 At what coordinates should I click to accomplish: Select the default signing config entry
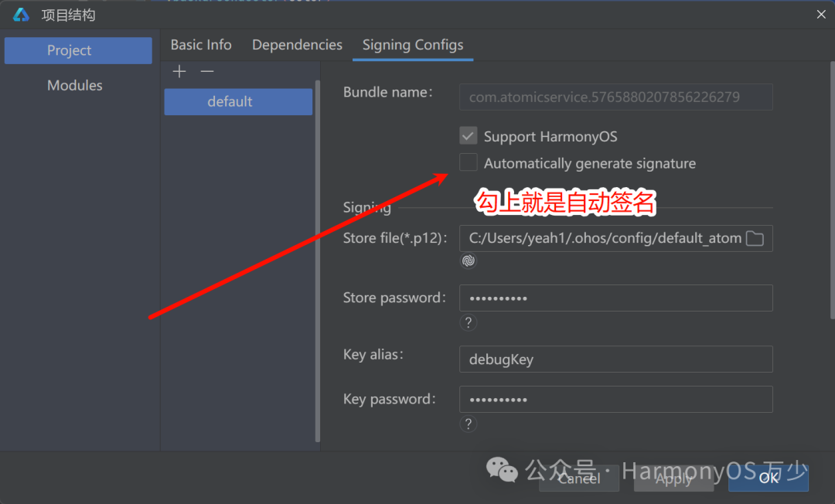click(x=238, y=102)
